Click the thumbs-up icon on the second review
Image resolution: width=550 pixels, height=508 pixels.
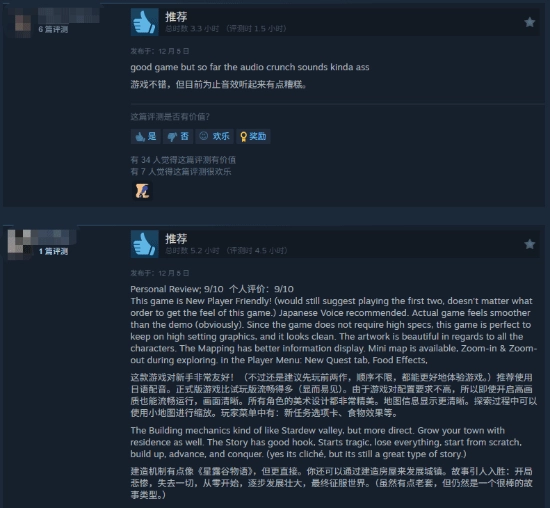(145, 244)
